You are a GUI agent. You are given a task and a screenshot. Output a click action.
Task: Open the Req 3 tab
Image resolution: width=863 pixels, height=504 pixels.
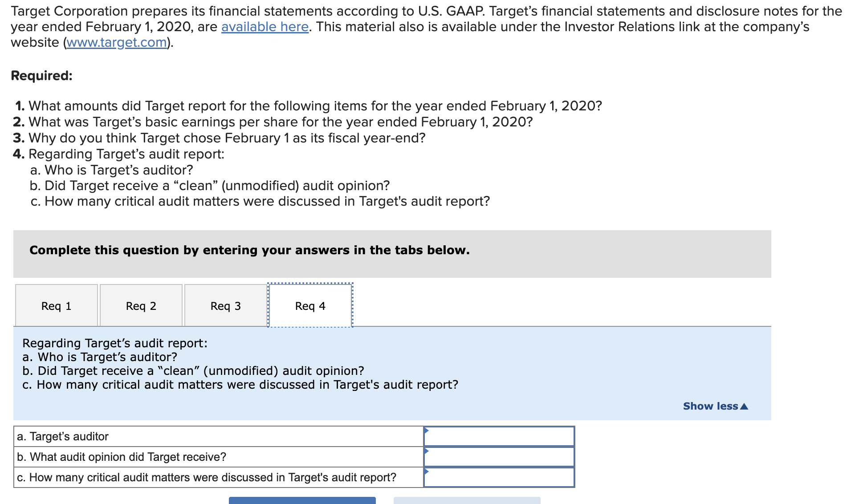[x=225, y=305]
